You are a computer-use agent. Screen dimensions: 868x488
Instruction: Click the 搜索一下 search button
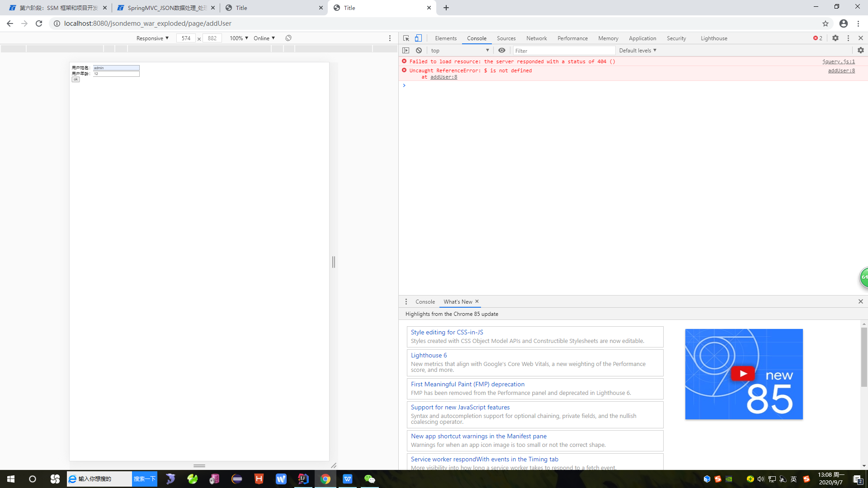[145, 479]
